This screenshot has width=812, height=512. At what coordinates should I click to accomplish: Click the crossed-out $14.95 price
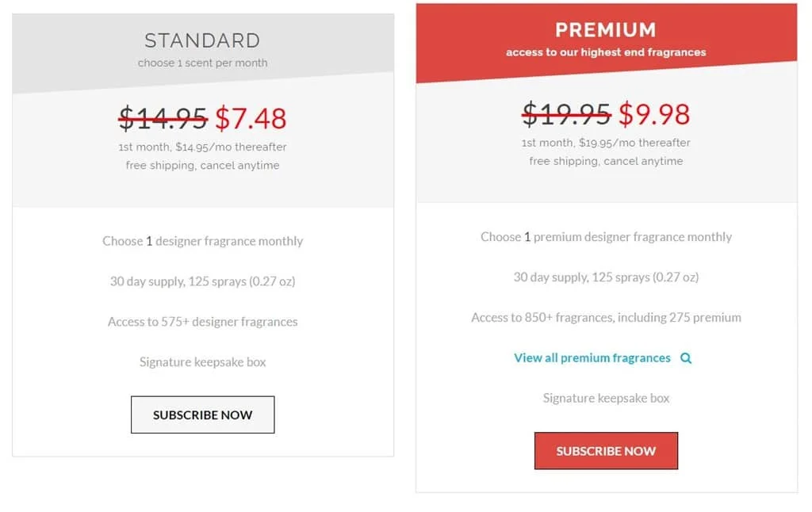point(163,118)
